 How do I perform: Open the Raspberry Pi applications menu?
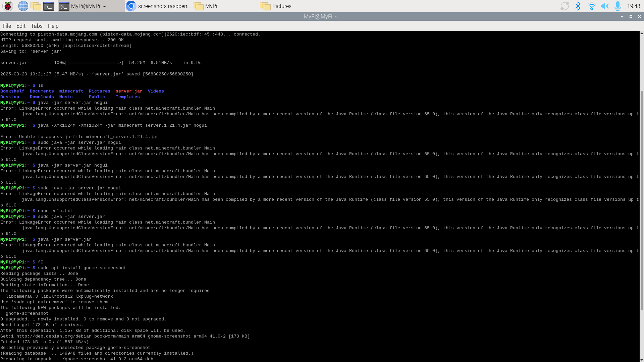[7, 6]
